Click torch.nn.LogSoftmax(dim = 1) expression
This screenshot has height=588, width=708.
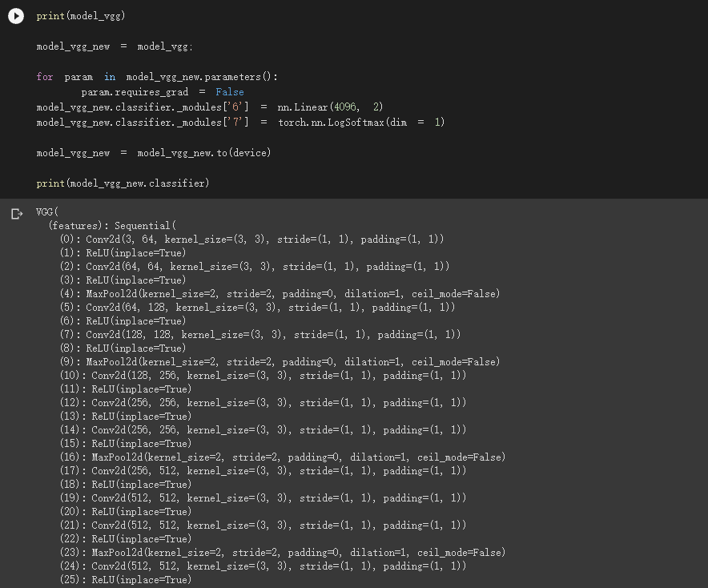(x=361, y=123)
